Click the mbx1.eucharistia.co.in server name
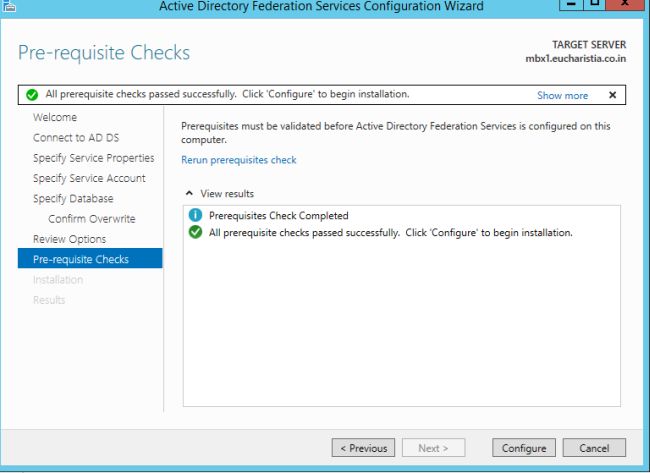 pos(575,58)
